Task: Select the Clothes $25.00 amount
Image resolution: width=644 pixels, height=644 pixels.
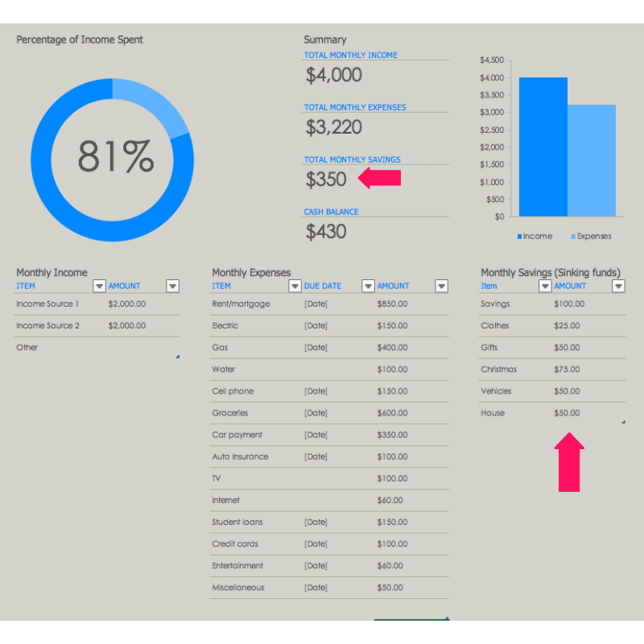Action: pyautogui.click(x=567, y=326)
